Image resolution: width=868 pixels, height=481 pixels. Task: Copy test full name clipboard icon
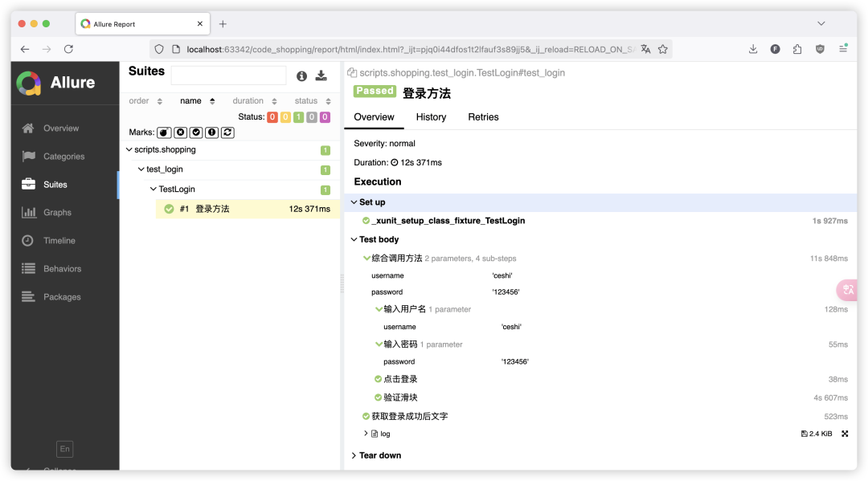(x=351, y=72)
